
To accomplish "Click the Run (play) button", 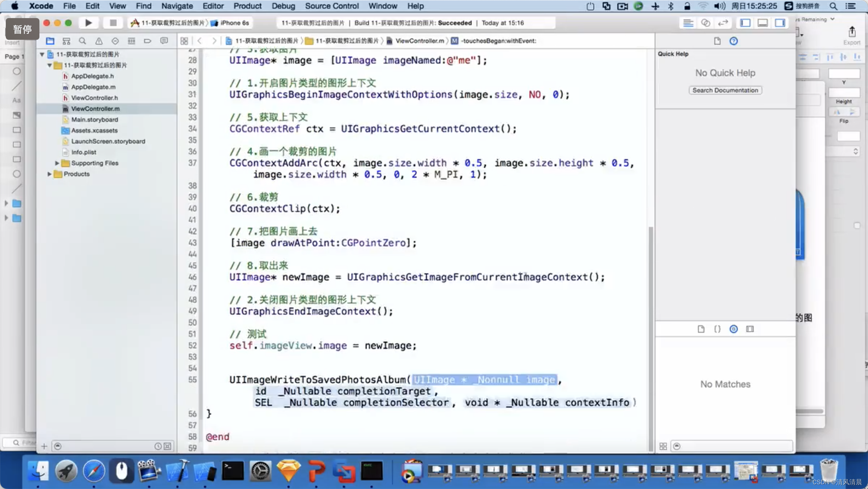I will tap(88, 23).
